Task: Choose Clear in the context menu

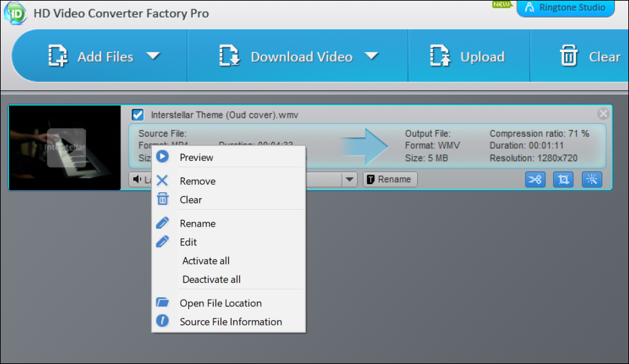Action: (229, 200)
